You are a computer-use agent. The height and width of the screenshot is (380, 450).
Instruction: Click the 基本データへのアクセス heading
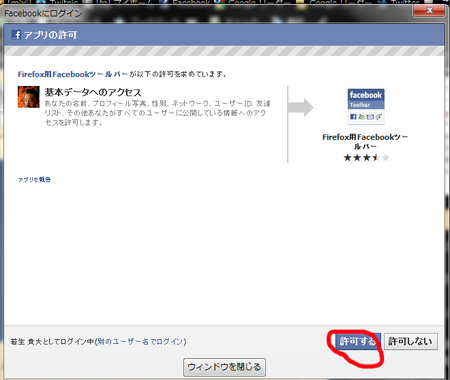coord(93,92)
